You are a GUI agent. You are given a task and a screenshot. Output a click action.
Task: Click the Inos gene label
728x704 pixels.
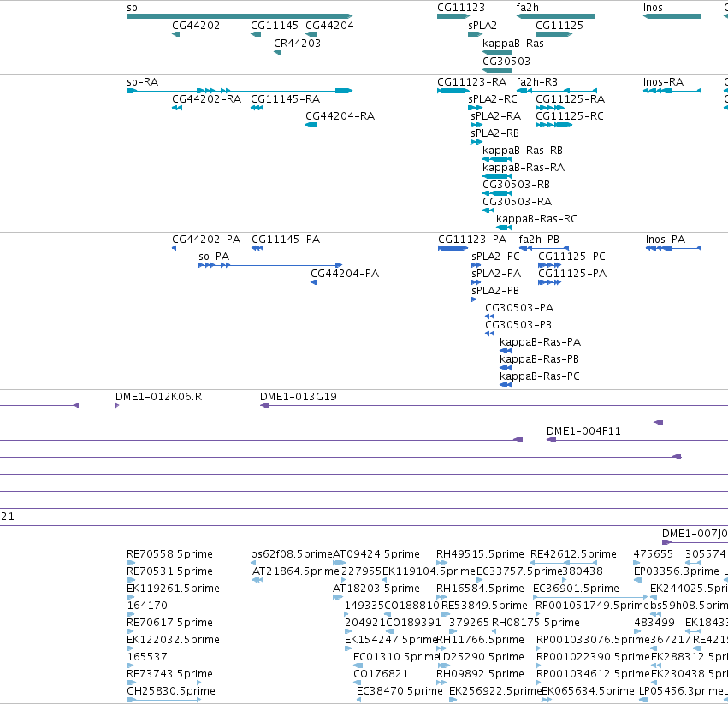click(x=653, y=8)
